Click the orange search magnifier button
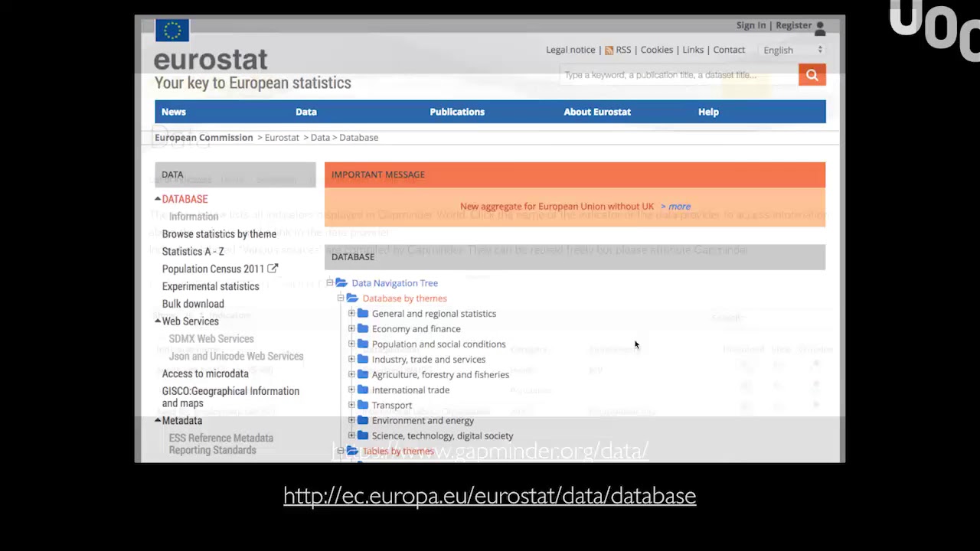Viewport: 980px width, 551px height. click(x=812, y=75)
